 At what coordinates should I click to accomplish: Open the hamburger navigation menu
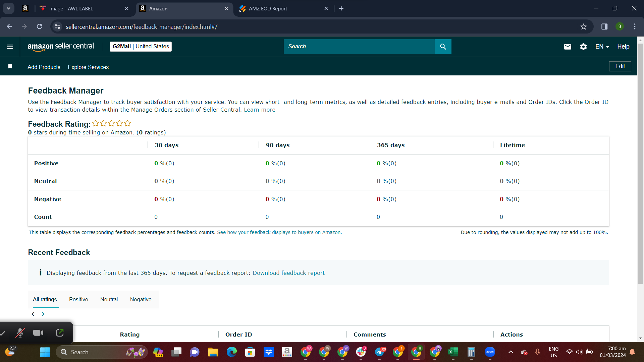(x=10, y=47)
